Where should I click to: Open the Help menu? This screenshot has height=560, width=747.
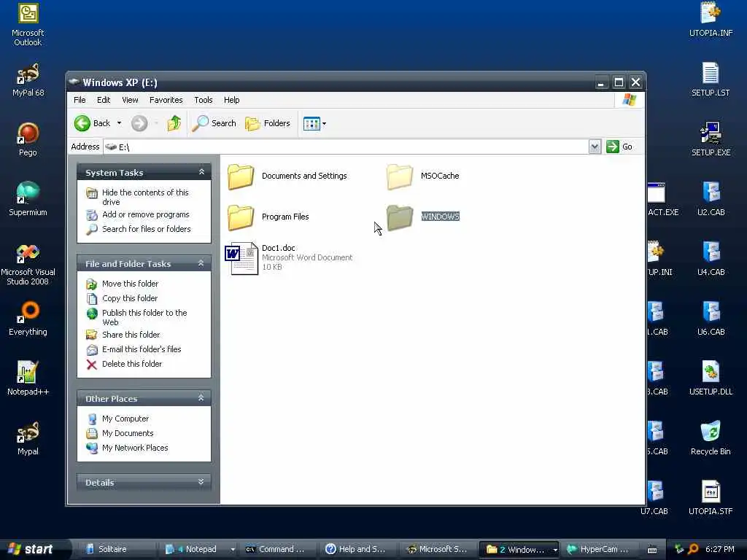(x=231, y=100)
